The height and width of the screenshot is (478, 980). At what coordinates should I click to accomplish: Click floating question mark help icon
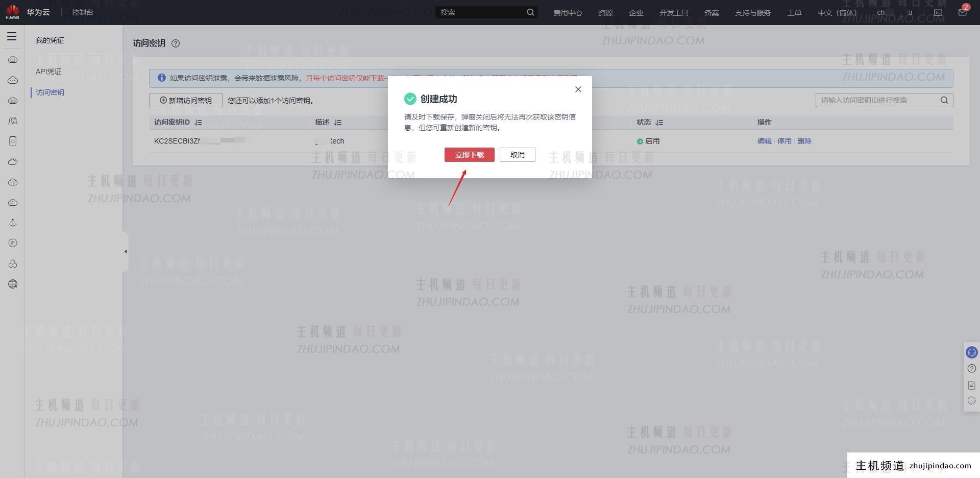click(972, 369)
